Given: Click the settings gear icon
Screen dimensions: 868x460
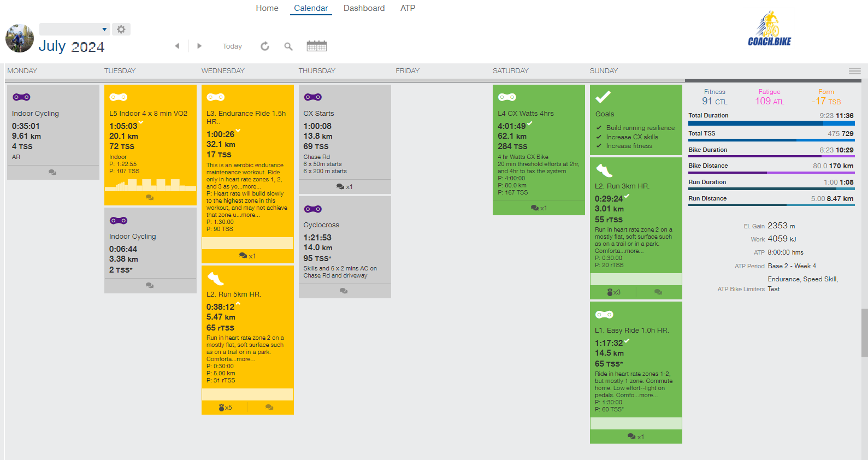Looking at the screenshot, I should coord(121,30).
